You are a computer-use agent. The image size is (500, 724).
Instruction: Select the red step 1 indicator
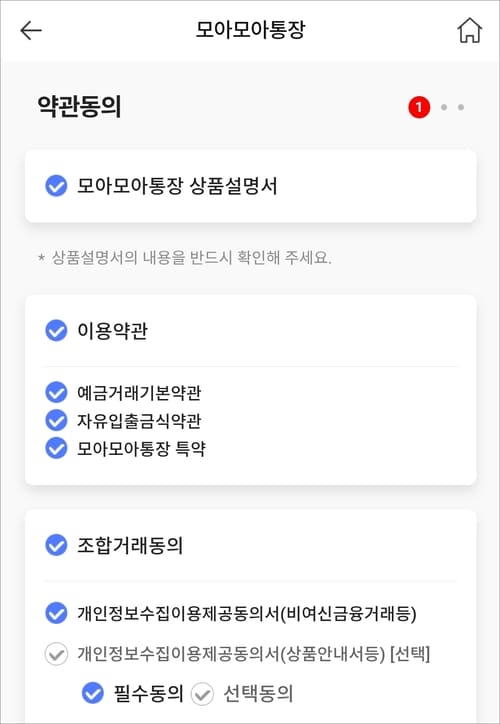(x=419, y=108)
